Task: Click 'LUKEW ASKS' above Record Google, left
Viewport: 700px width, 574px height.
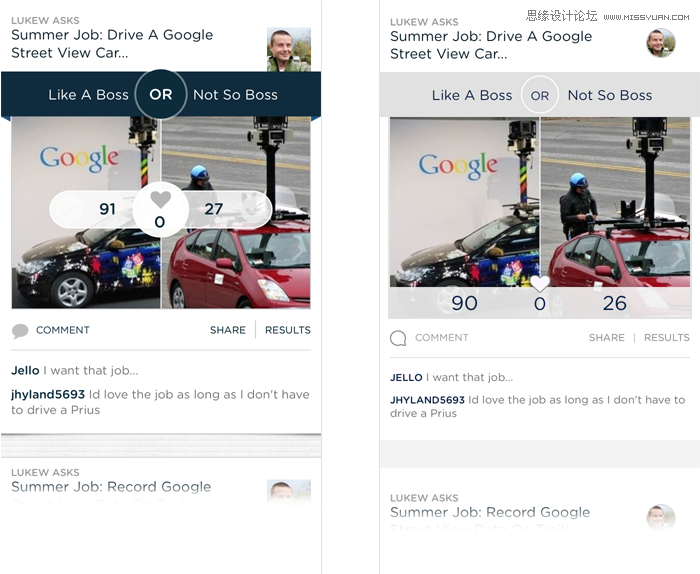Action: [x=46, y=473]
